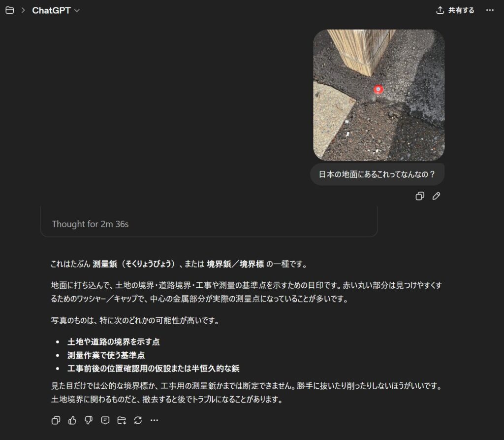Screen dimensions: 504x440
Task: Give the response a thumbs up
Action: coord(72,420)
